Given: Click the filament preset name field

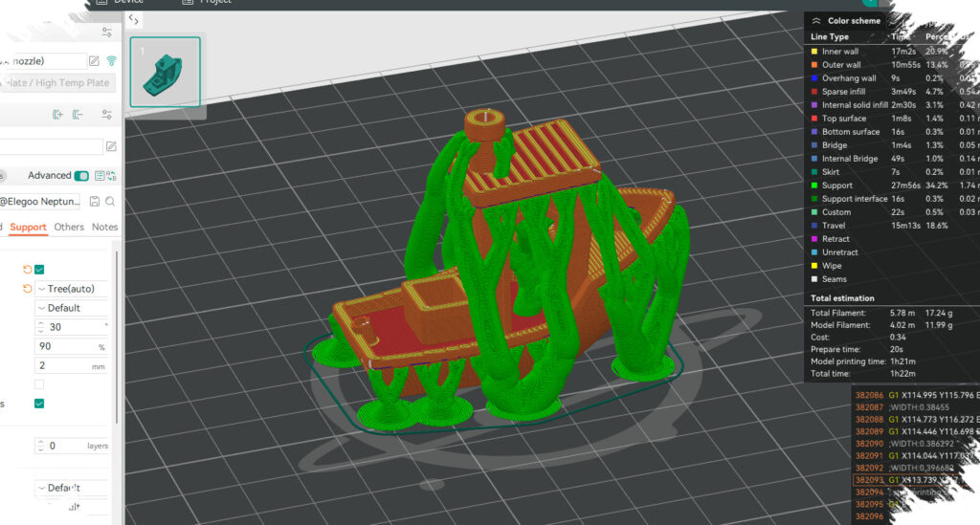Looking at the screenshot, I should point(52,146).
